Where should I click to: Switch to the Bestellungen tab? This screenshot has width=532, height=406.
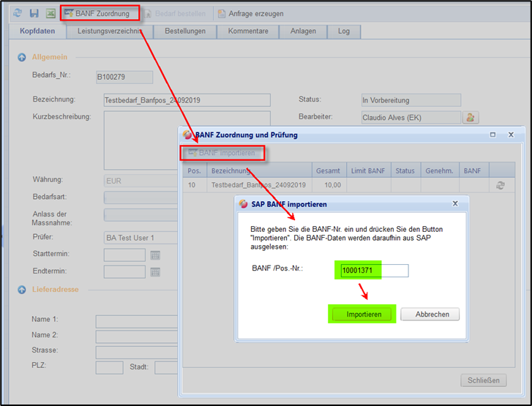185,31
